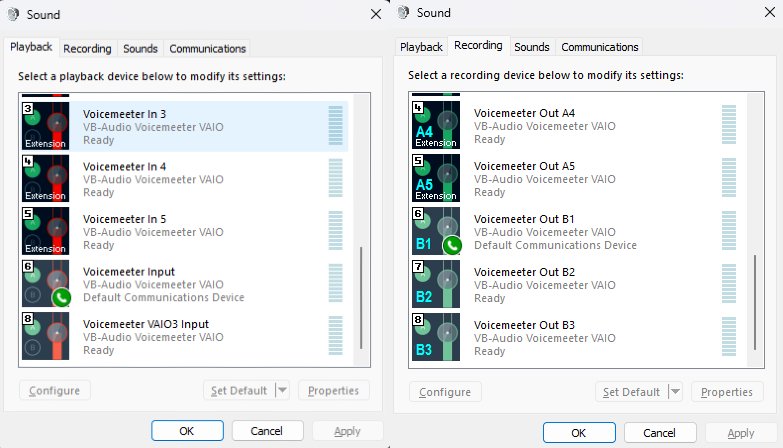Click Recording tab in right Sound window
783x448 pixels.
478,45
